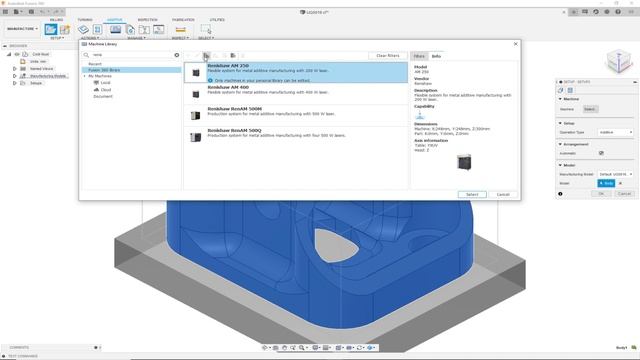The height and width of the screenshot is (360, 640).
Task: Switch to the Fabrication ribbon tab
Action: [183, 20]
